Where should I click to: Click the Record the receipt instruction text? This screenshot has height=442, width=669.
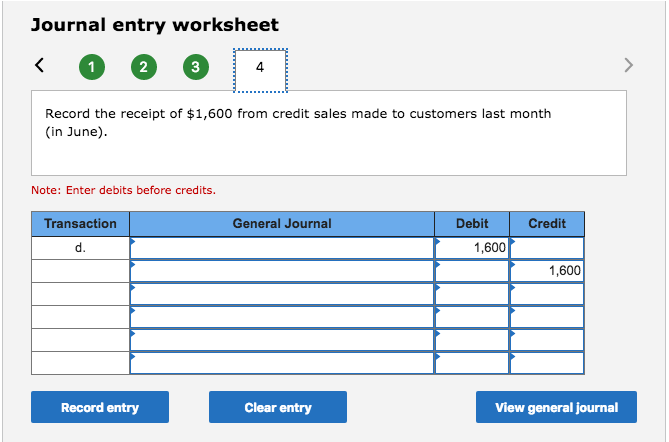pos(298,122)
